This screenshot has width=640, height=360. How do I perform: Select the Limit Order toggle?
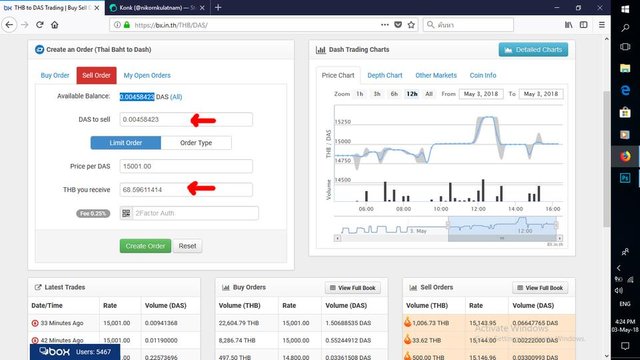(126, 143)
